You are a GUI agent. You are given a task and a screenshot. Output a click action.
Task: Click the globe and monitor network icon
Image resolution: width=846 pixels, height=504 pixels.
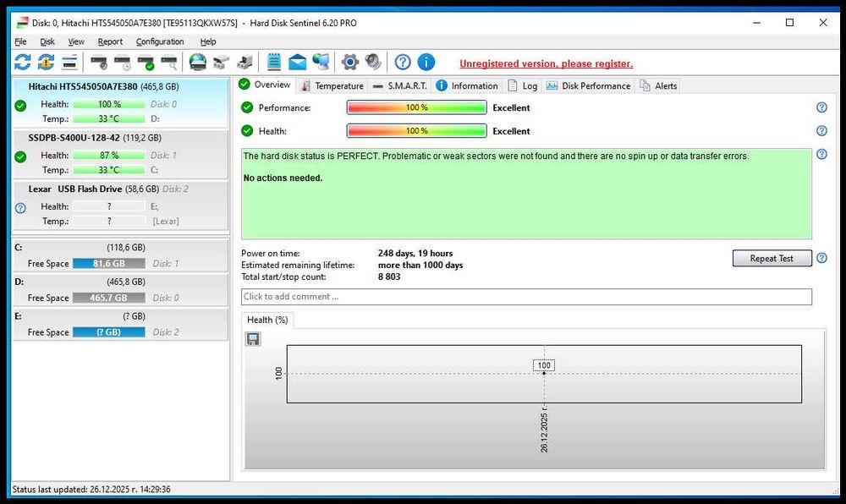click(x=321, y=63)
